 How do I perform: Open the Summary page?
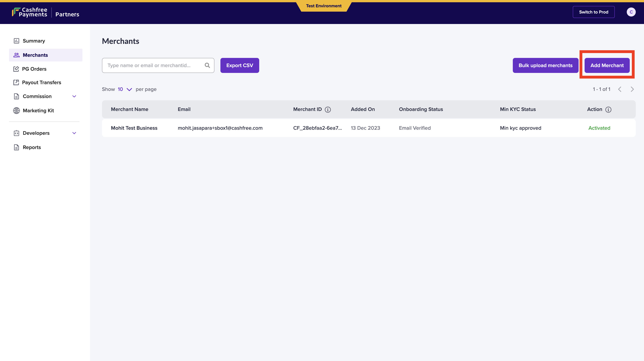point(34,41)
